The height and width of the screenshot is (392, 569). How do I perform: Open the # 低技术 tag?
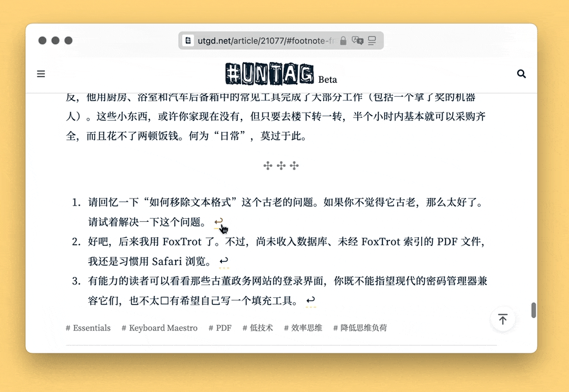pos(258,328)
